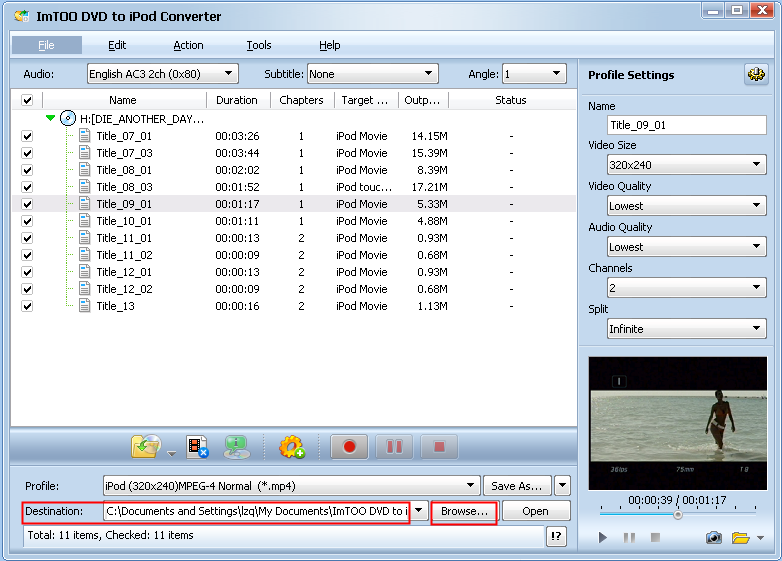The image size is (782, 561).
Task: Click the !? help button in the status bar
Action: click(556, 537)
